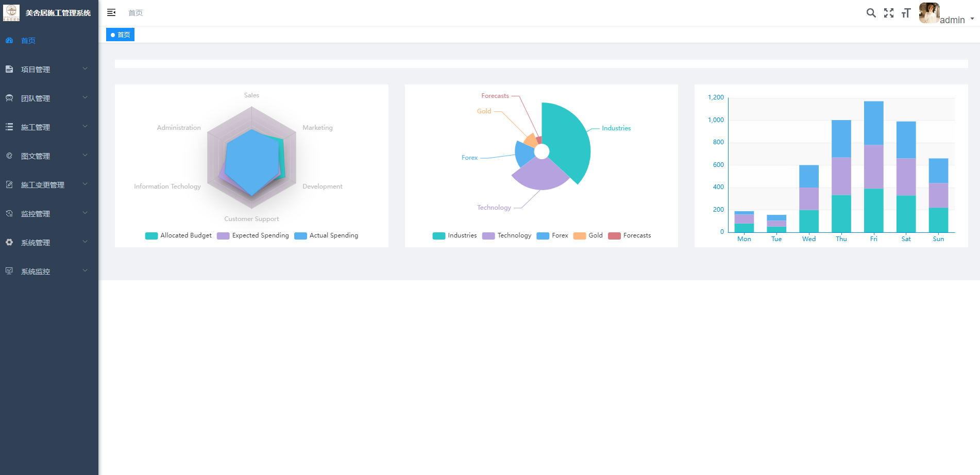Open 首页 in the sidebar menu
This screenshot has height=475, width=980.
[49, 41]
